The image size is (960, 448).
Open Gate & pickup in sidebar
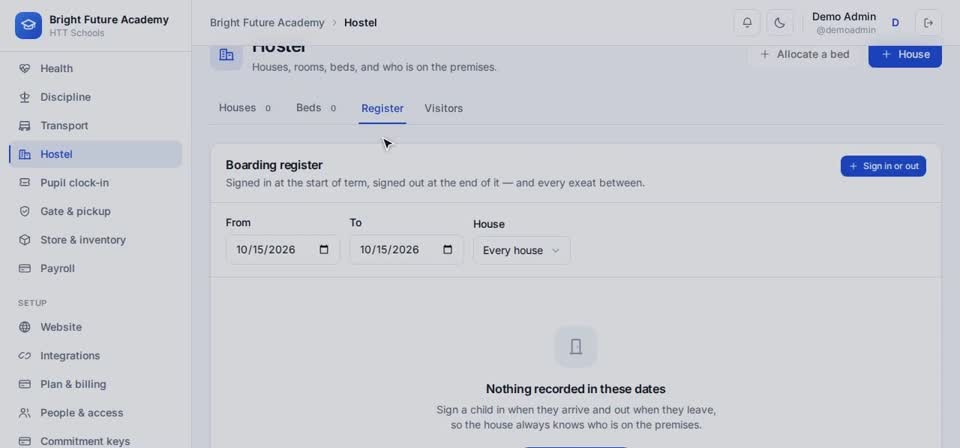(96, 211)
